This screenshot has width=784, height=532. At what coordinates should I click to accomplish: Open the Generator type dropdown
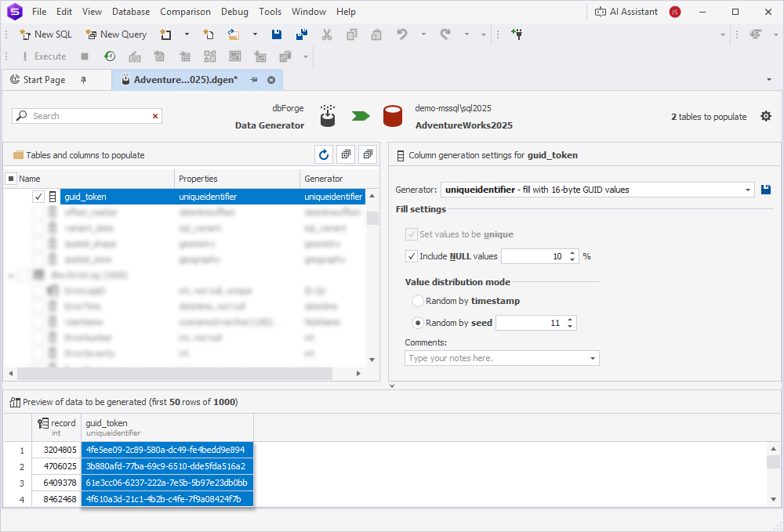(x=747, y=190)
